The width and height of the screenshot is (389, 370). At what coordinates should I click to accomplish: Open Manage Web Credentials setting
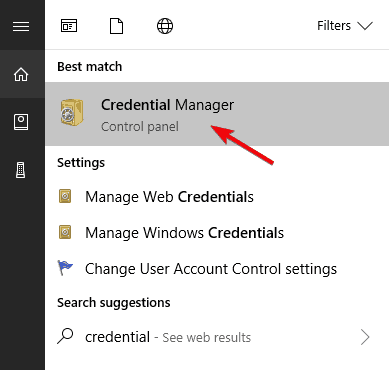pos(217,197)
